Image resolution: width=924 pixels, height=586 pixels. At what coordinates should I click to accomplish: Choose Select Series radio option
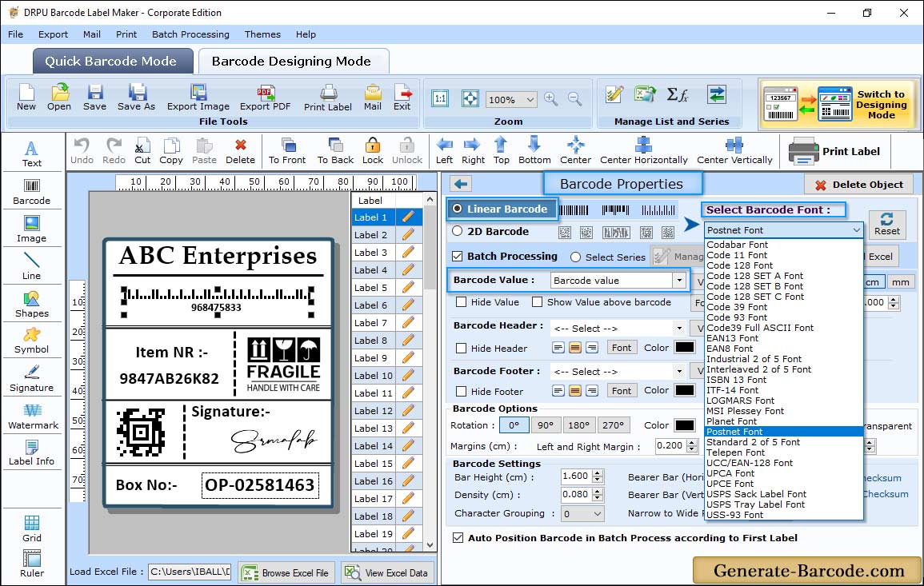pos(576,257)
